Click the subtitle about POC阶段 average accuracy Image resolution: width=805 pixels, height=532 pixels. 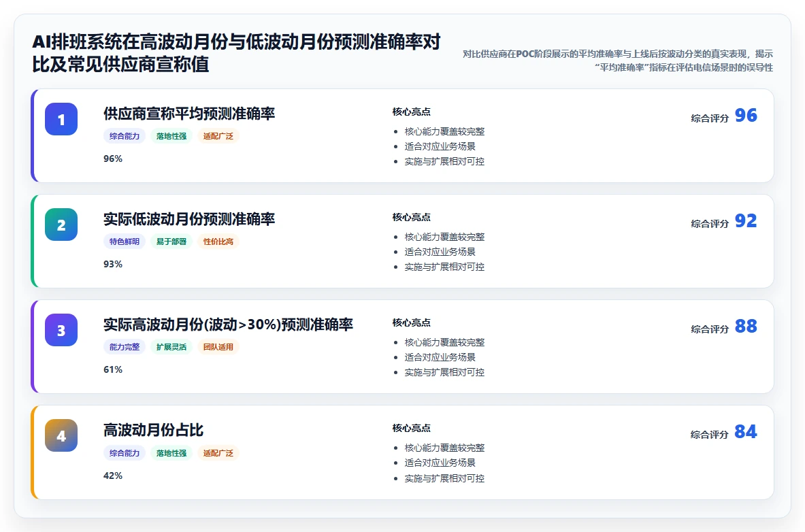coord(618,61)
